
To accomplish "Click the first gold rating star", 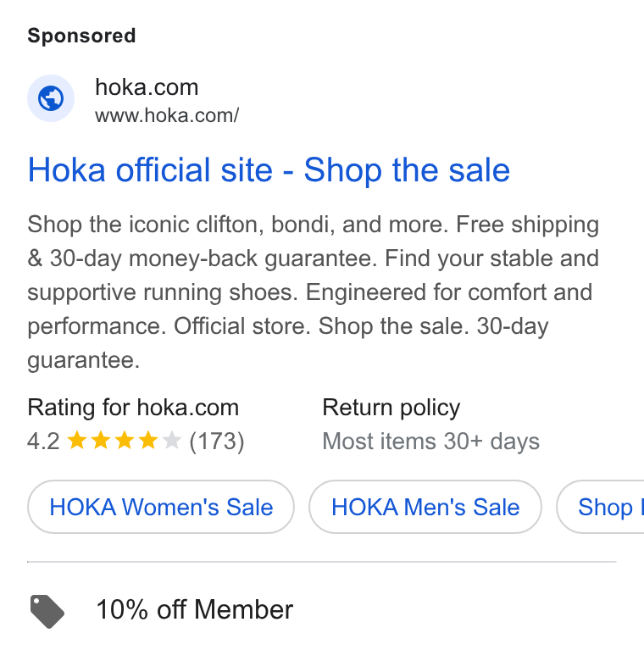I will point(77,441).
